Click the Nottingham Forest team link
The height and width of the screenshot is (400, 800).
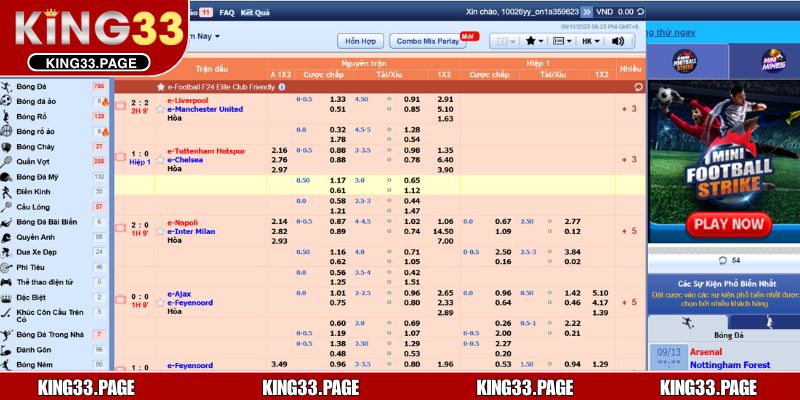(x=730, y=365)
